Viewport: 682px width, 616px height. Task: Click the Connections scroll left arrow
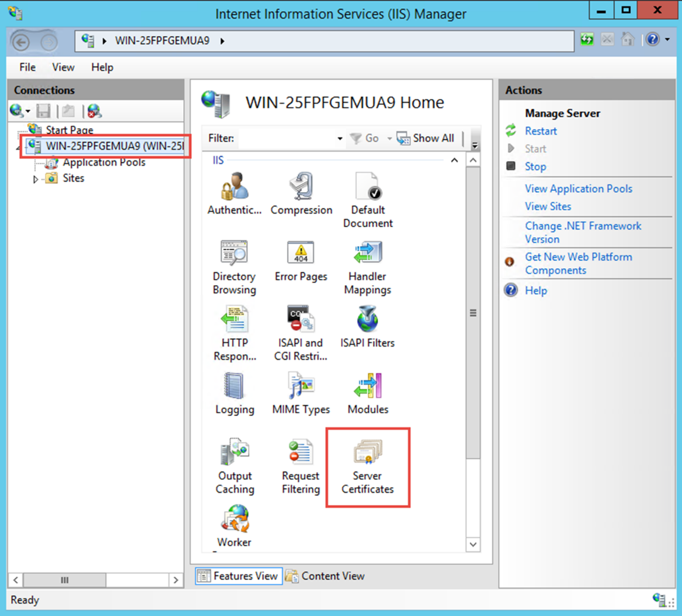[x=16, y=580]
